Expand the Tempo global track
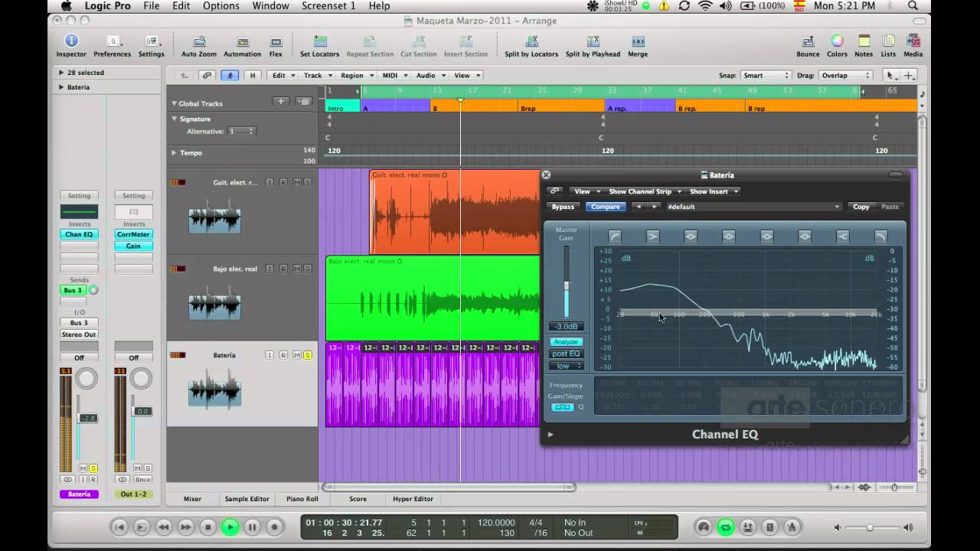Viewport: 980px width, 551px height. (x=174, y=152)
